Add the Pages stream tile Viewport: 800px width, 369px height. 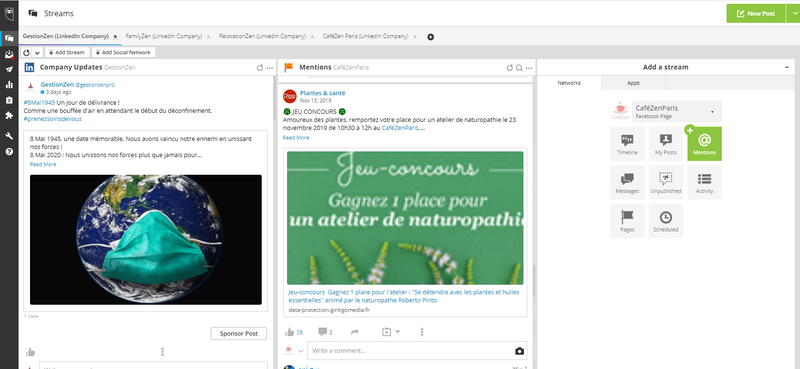627,220
